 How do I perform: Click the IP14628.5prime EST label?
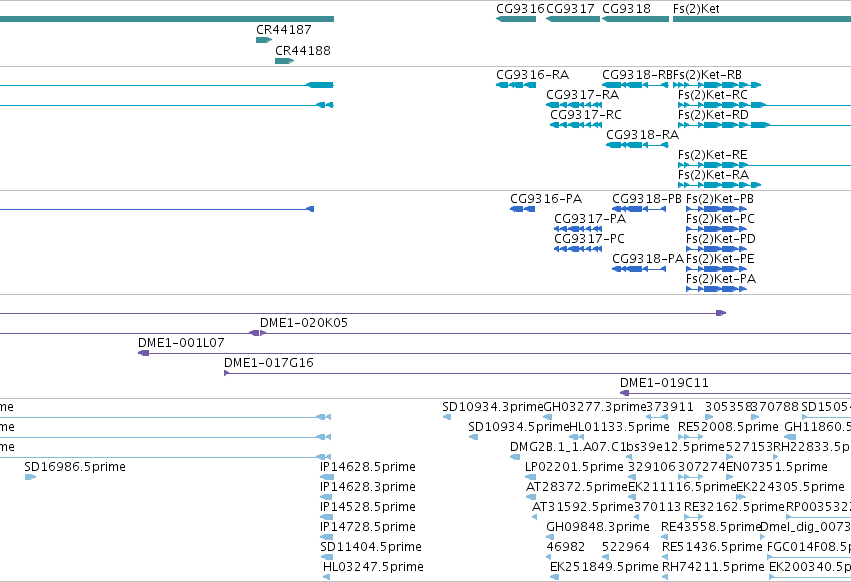point(368,467)
